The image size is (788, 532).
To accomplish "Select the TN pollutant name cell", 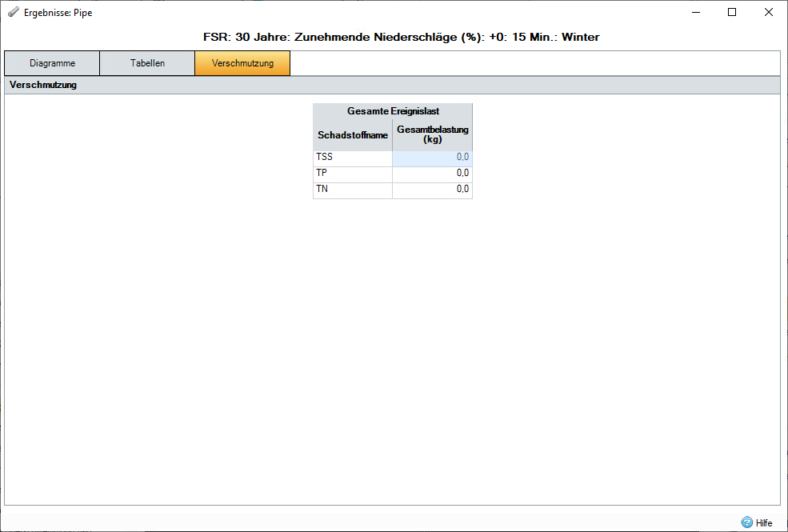I will [353, 191].
